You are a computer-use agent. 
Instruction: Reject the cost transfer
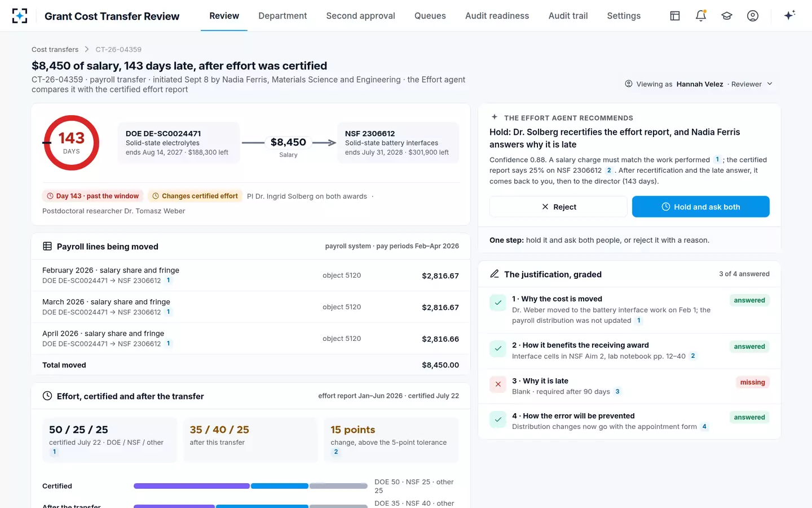[558, 207]
